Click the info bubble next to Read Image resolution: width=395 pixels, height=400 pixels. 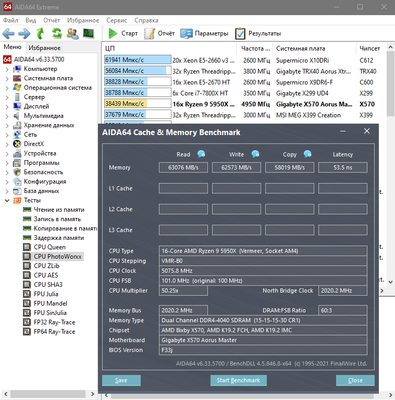(x=201, y=154)
